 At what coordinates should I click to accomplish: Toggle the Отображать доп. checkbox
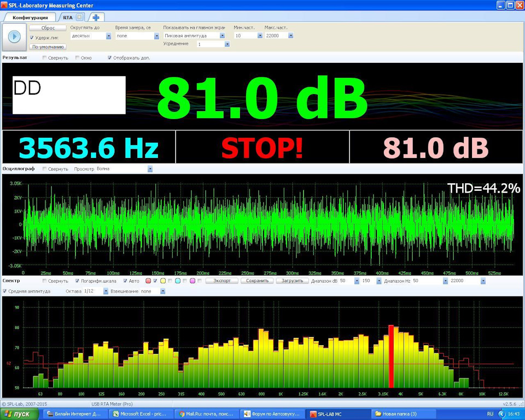point(109,58)
